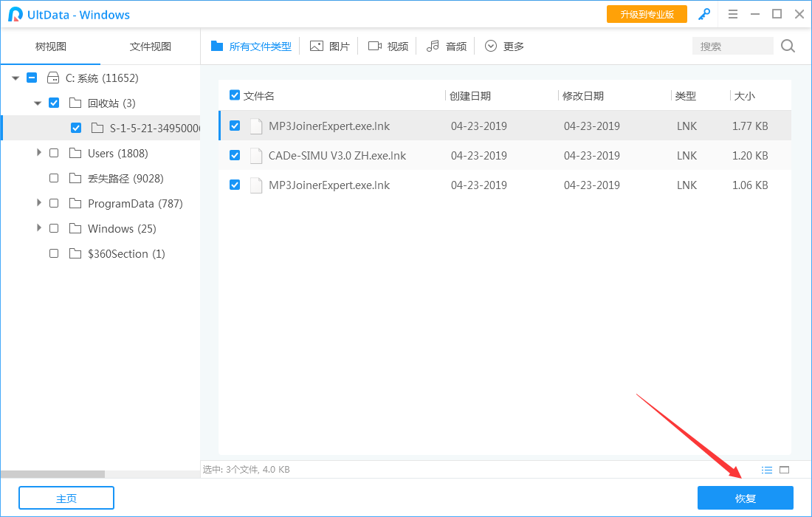Click the 视频 camera filter icon
This screenshot has width=812, height=517.
(x=375, y=46)
